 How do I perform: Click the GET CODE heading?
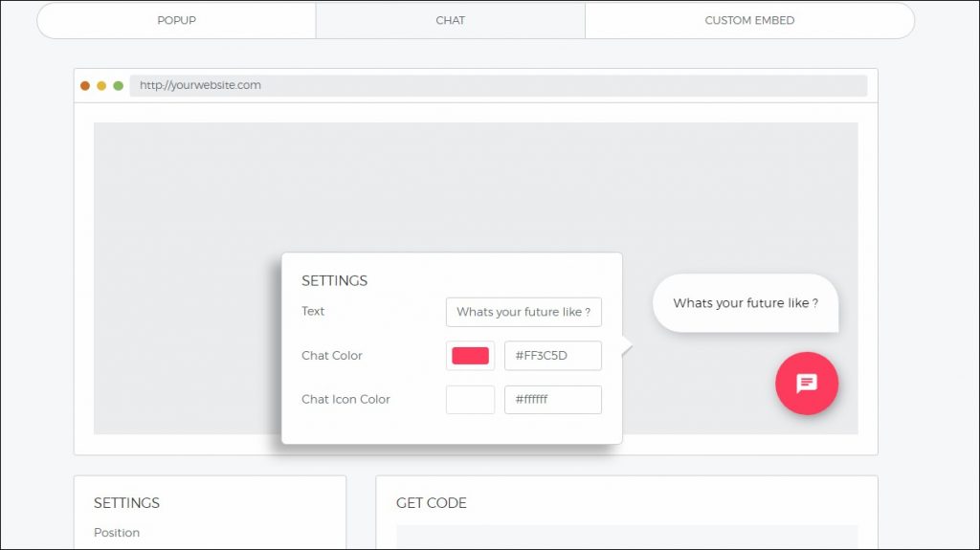point(432,503)
